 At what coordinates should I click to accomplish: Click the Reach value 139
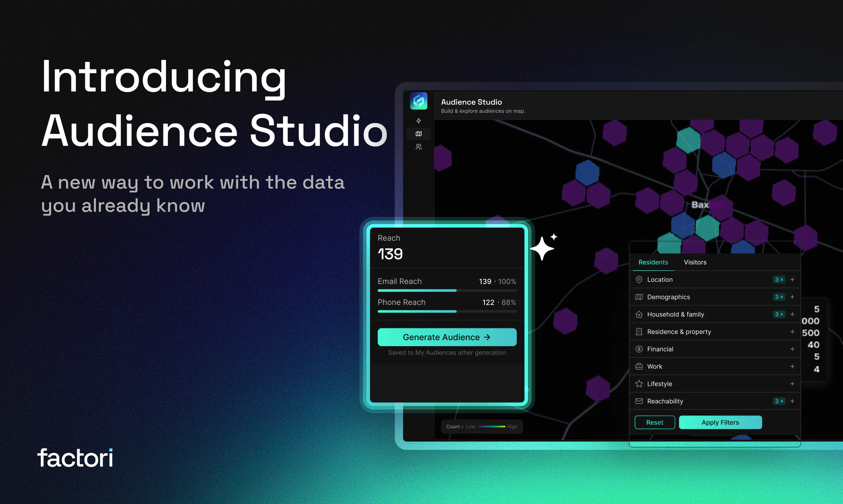pos(390,254)
